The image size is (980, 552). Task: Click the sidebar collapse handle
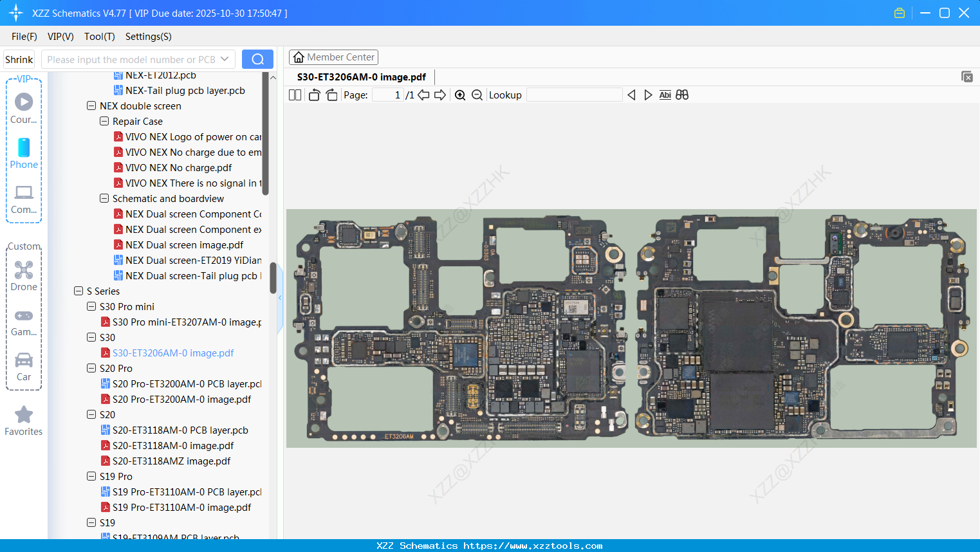pos(280,298)
